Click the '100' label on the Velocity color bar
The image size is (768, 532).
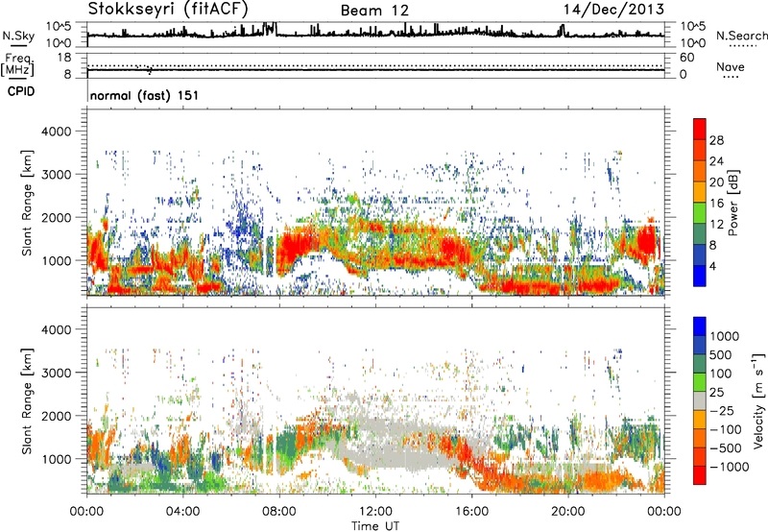[721, 374]
